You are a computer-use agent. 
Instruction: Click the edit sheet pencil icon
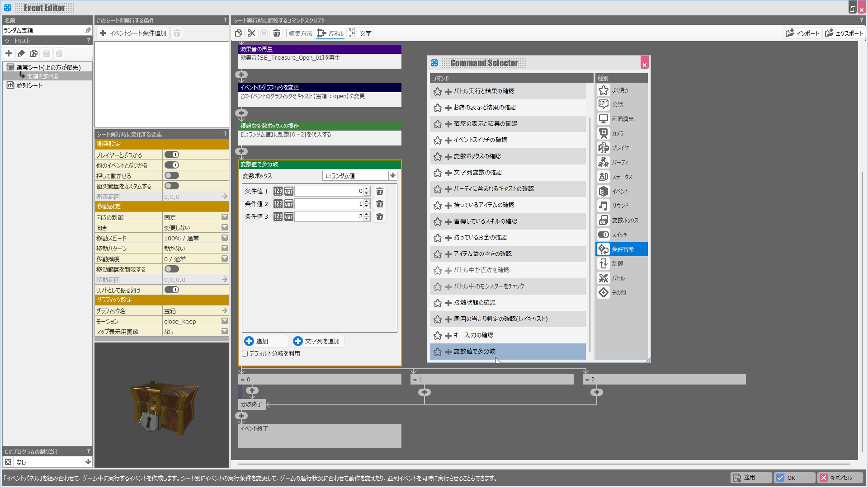tap(21, 53)
